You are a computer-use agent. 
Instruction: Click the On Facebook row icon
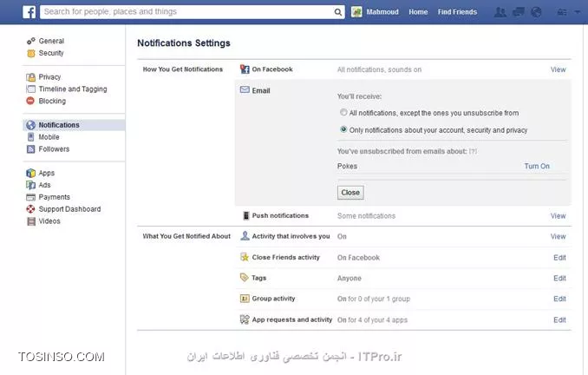pos(245,69)
